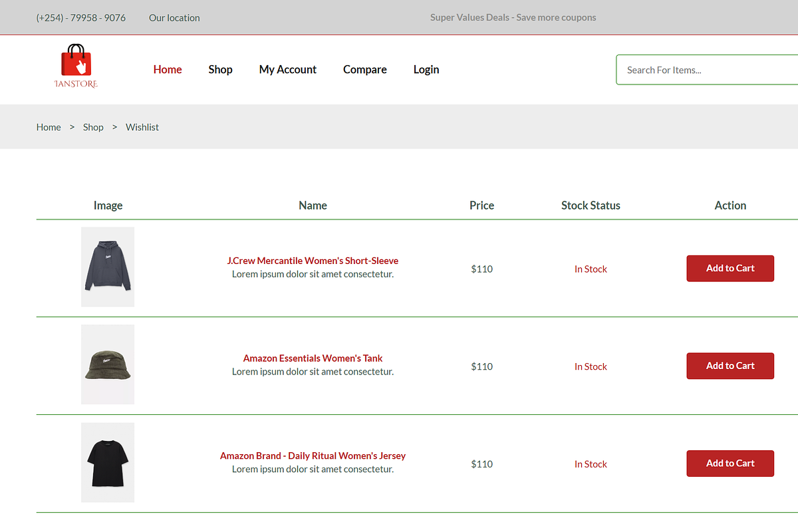
Task: Click Lorem ipsum description under Daily Ritual Jersey
Action: [x=313, y=469]
